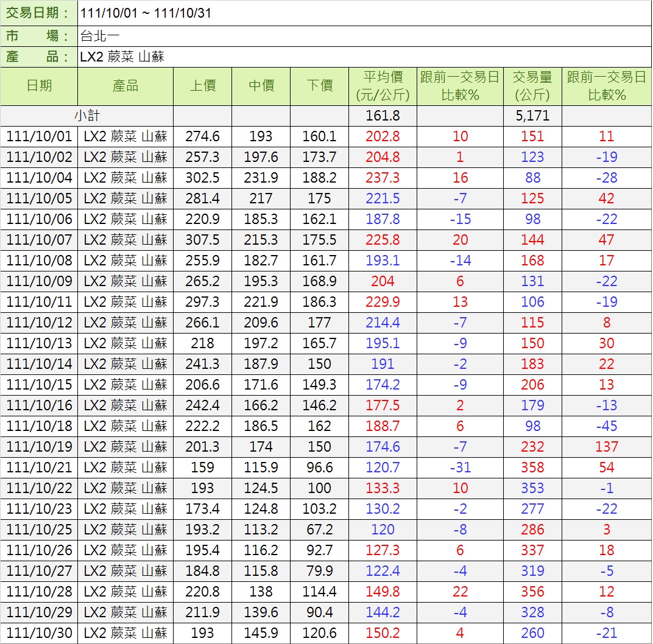Click the 日期 column header
653x644 pixels.
[39, 86]
